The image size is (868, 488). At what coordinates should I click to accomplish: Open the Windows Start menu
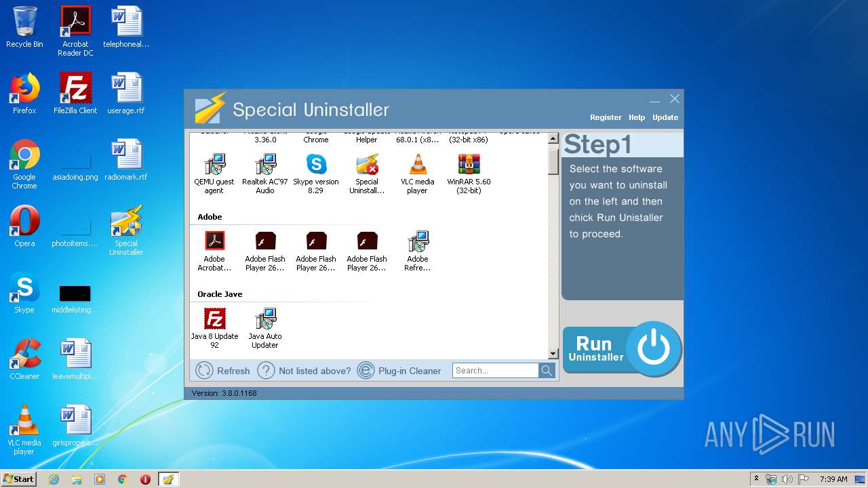tap(18, 479)
